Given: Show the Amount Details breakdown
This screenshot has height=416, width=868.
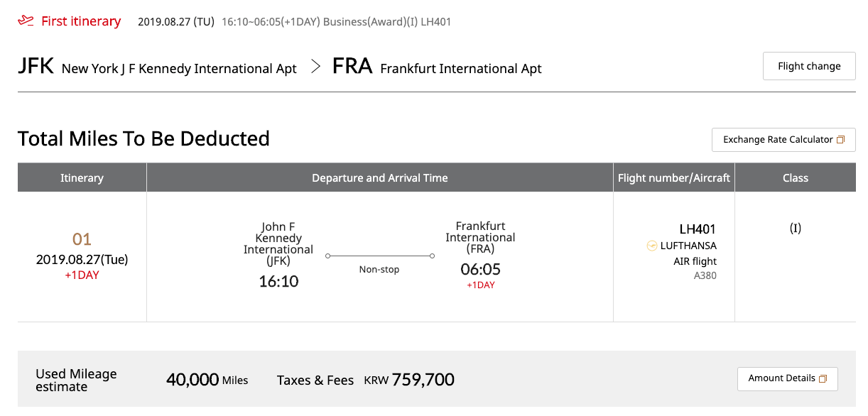Looking at the screenshot, I should pos(788,378).
